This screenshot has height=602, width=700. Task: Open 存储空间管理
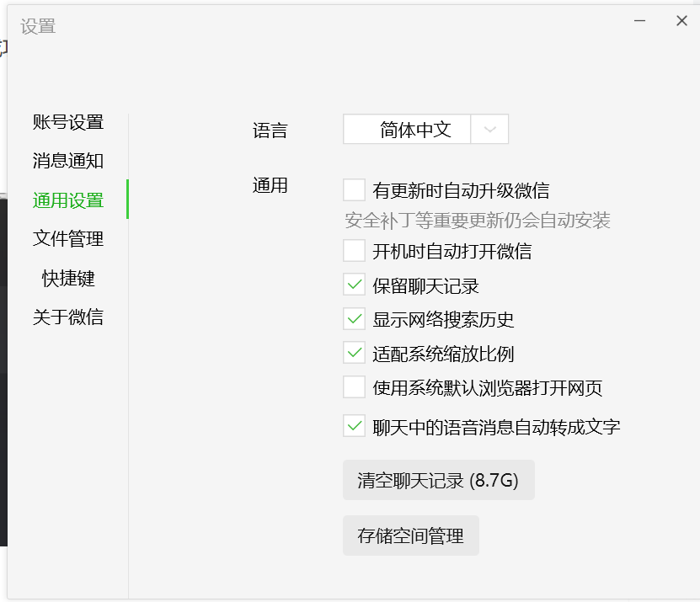(411, 535)
